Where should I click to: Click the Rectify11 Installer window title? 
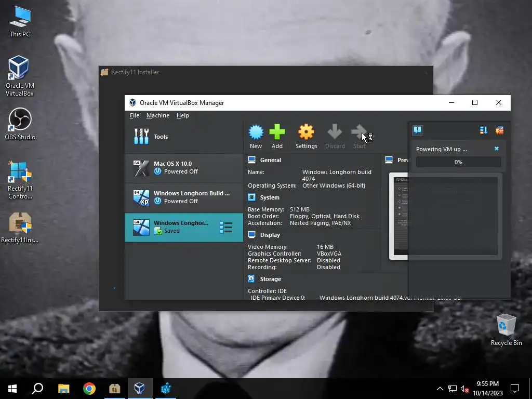click(x=135, y=72)
